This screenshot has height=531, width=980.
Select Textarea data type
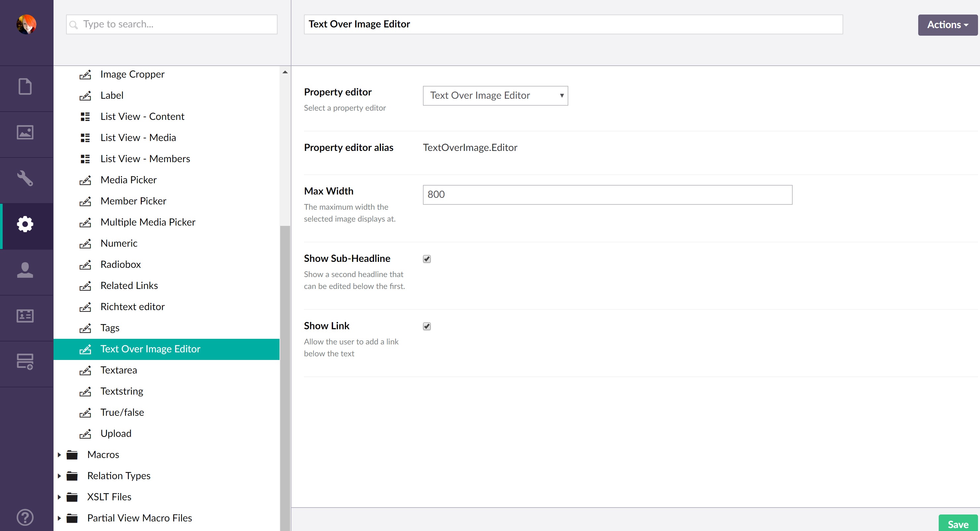point(119,370)
